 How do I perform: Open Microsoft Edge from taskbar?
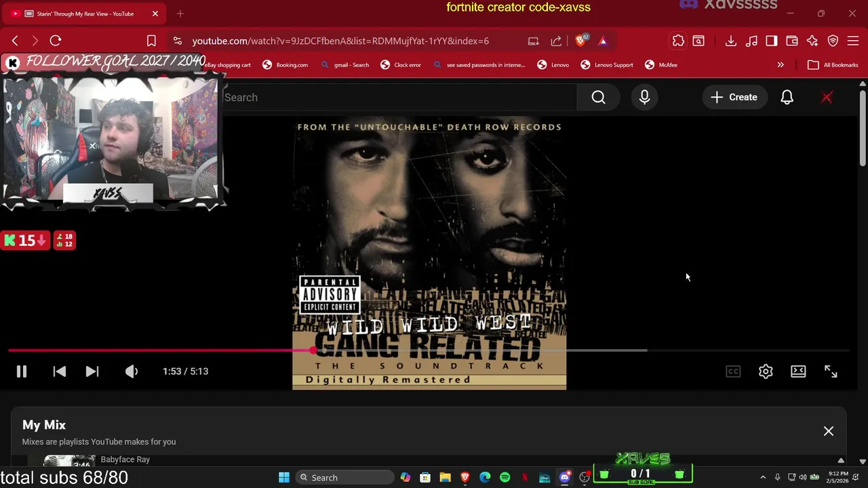coord(485,478)
